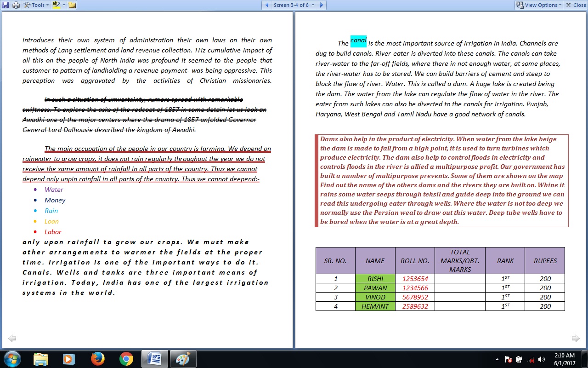
Task: Go to the next screen with the right arrow
Action: pyautogui.click(x=322, y=5)
